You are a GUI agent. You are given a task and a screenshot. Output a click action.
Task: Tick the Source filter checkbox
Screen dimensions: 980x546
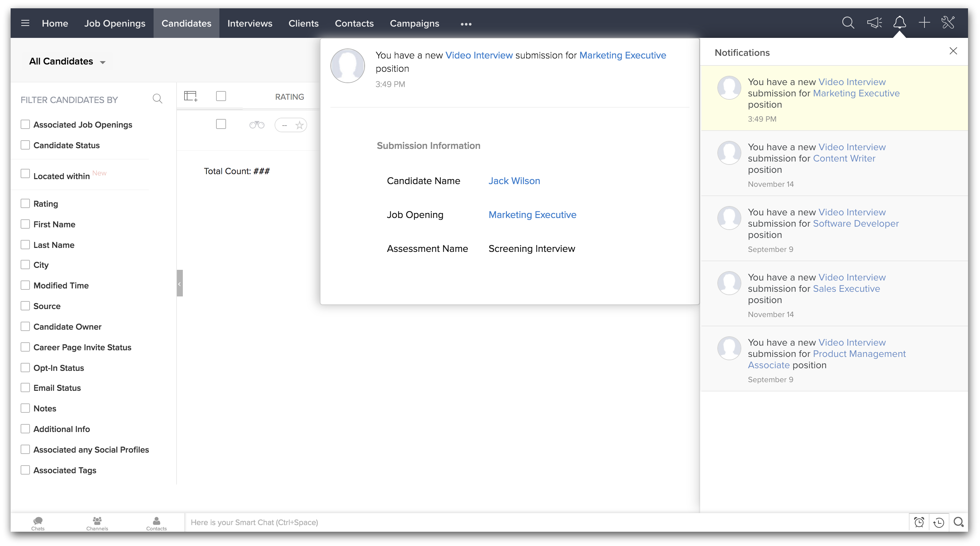point(25,306)
